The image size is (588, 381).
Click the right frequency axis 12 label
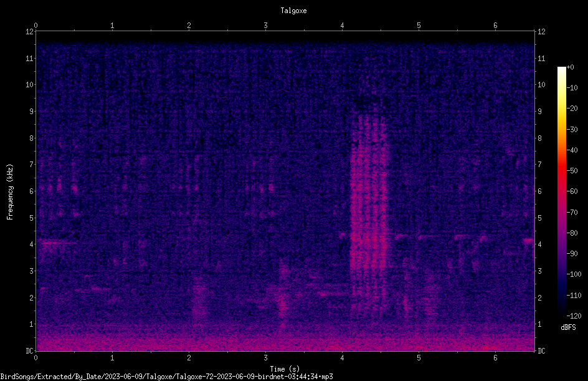click(541, 32)
